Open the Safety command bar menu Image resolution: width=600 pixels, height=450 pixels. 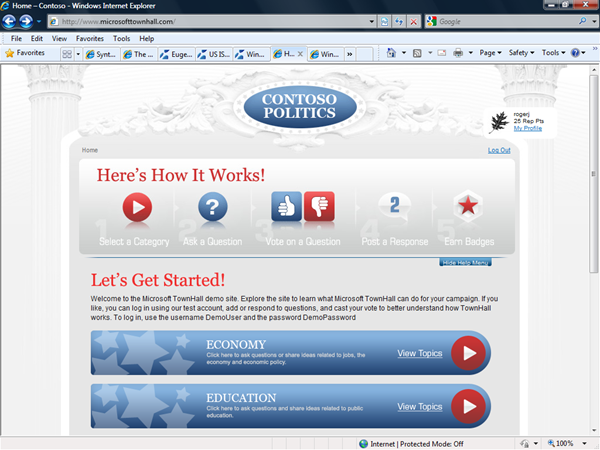tap(521, 53)
